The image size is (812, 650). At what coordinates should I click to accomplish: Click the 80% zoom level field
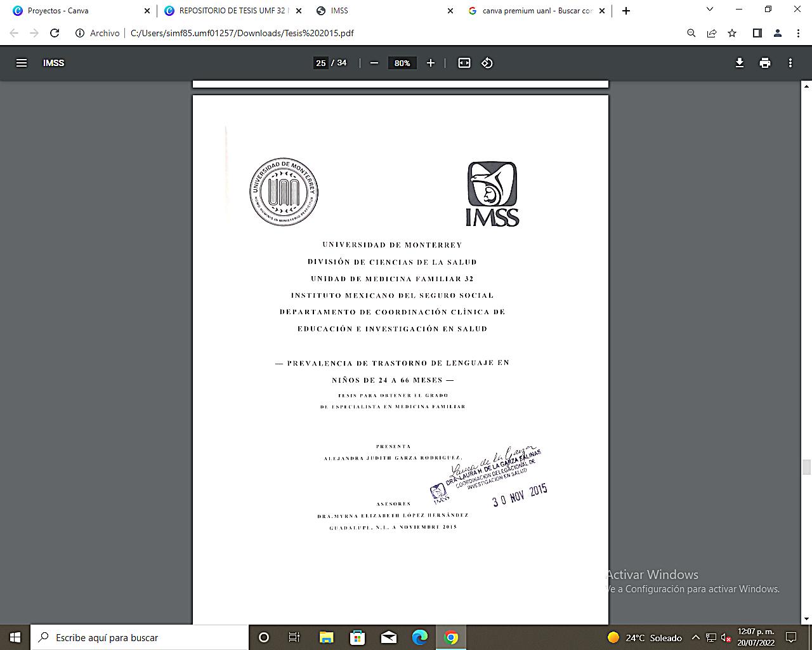coord(402,63)
